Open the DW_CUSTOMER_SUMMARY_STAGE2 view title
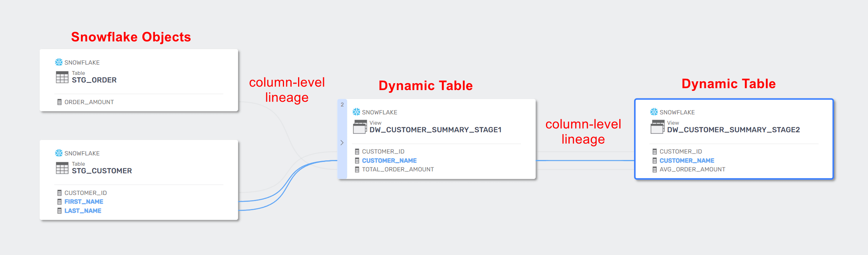 (x=734, y=130)
